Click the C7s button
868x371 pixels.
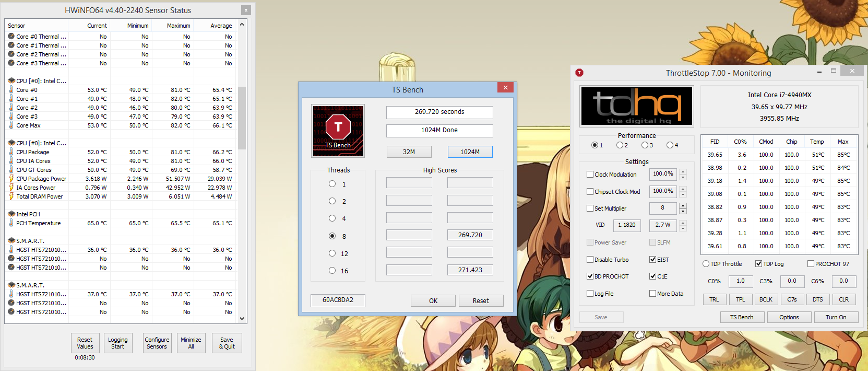792,299
